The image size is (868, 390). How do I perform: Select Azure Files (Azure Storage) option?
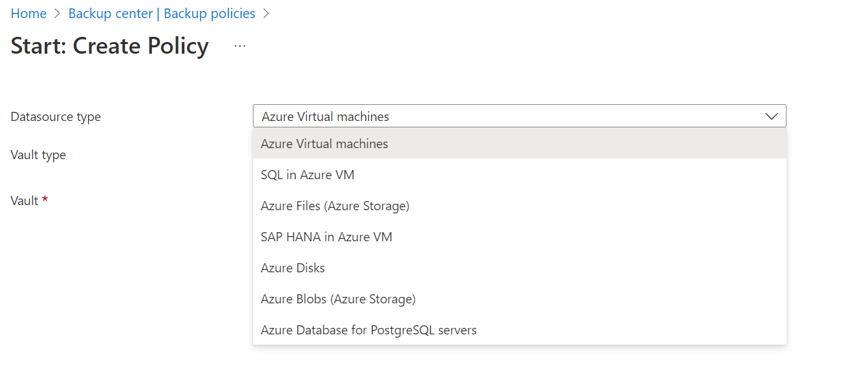tap(334, 206)
